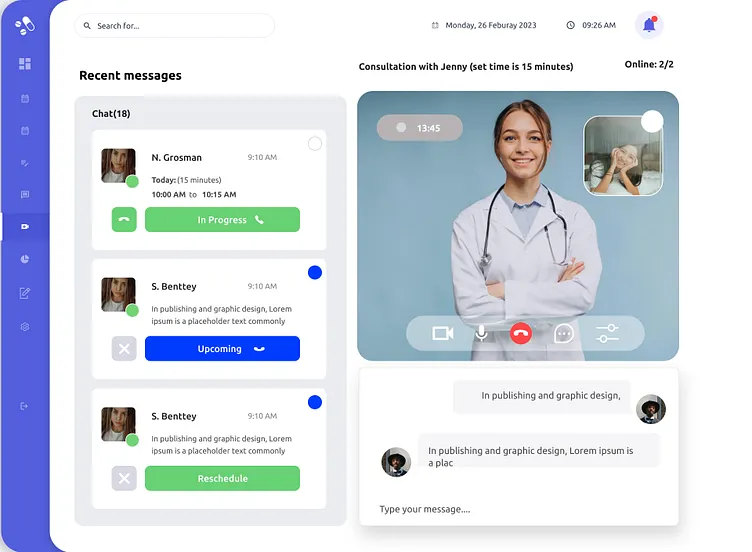Open calendar icon just above the checklist icon

coord(25,130)
